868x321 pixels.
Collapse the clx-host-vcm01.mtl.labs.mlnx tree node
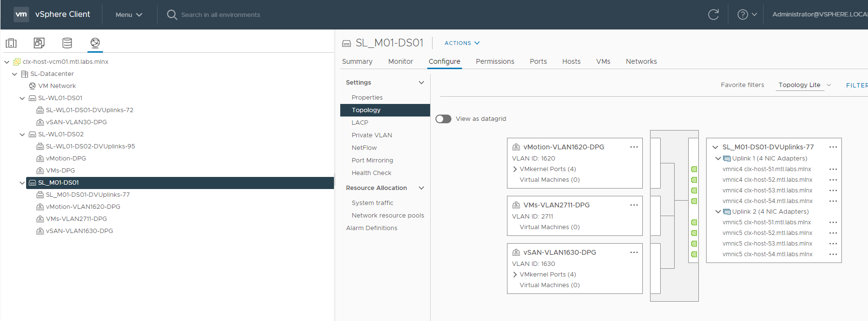point(7,62)
